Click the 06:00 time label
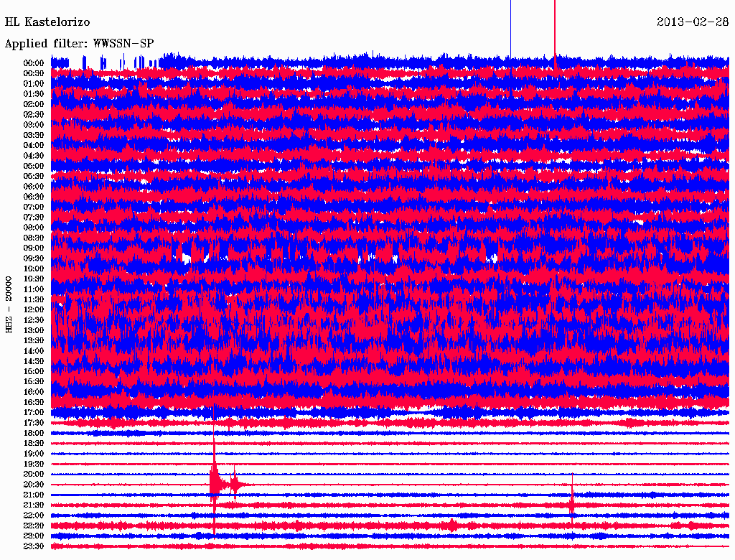 pos(34,186)
